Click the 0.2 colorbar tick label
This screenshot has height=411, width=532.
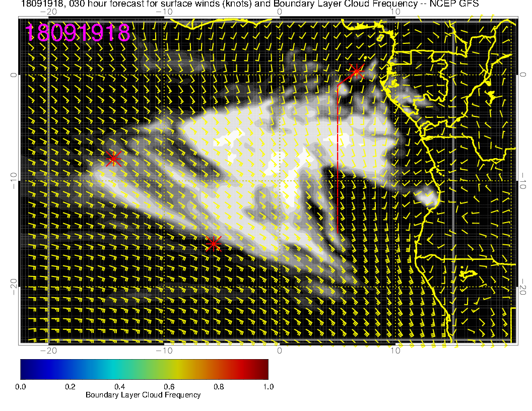(70, 387)
